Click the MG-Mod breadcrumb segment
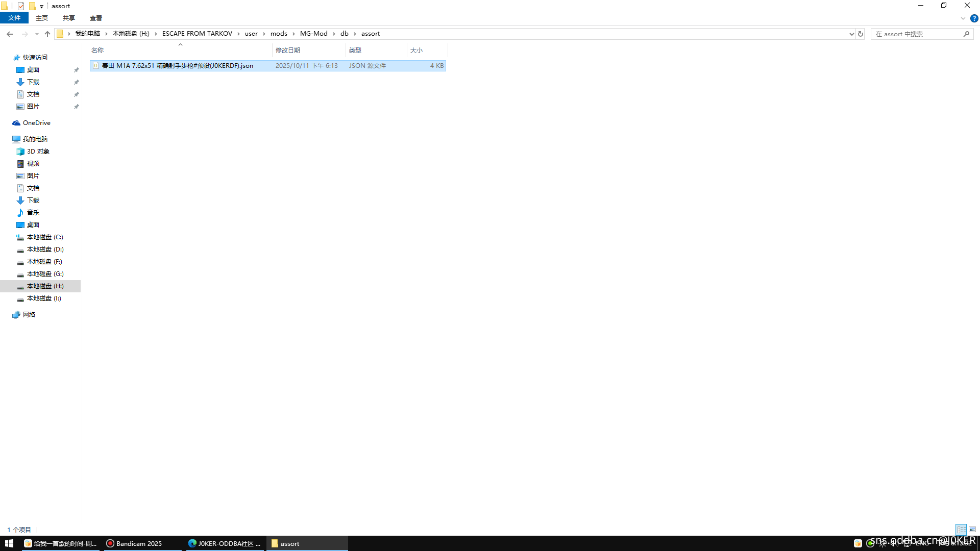980x551 pixels. 313,34
